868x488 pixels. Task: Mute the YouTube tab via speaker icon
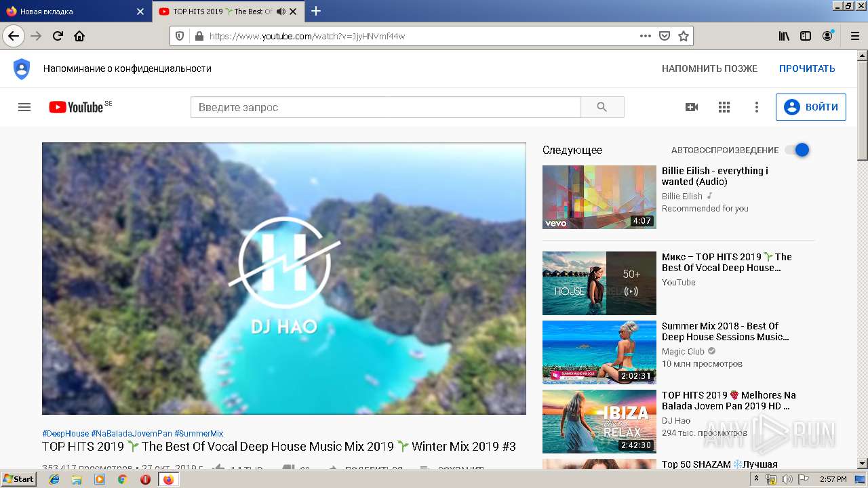(x=281, y=12)
